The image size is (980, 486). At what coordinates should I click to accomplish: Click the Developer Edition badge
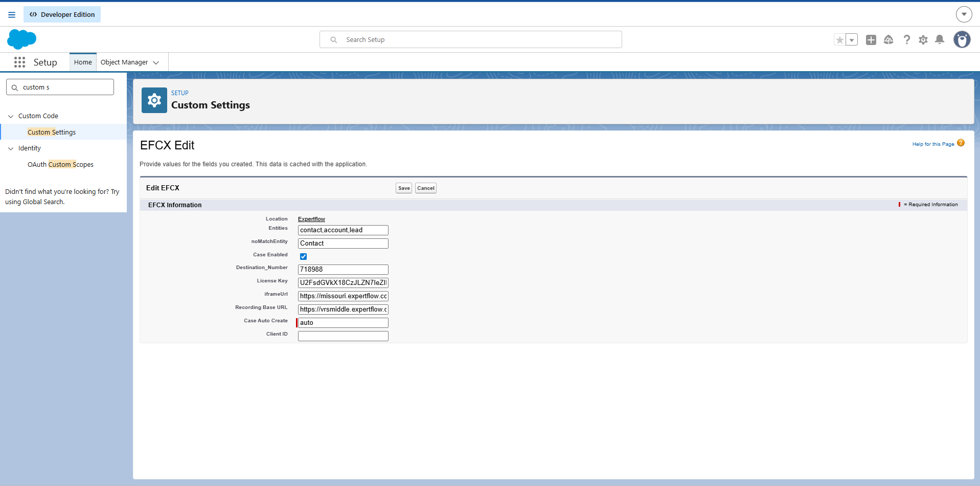point(62,14)
